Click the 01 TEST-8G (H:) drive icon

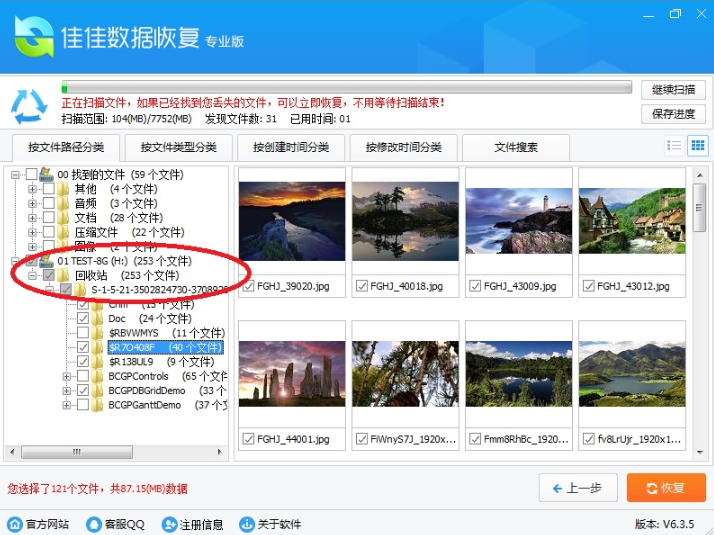coord(47,261)
